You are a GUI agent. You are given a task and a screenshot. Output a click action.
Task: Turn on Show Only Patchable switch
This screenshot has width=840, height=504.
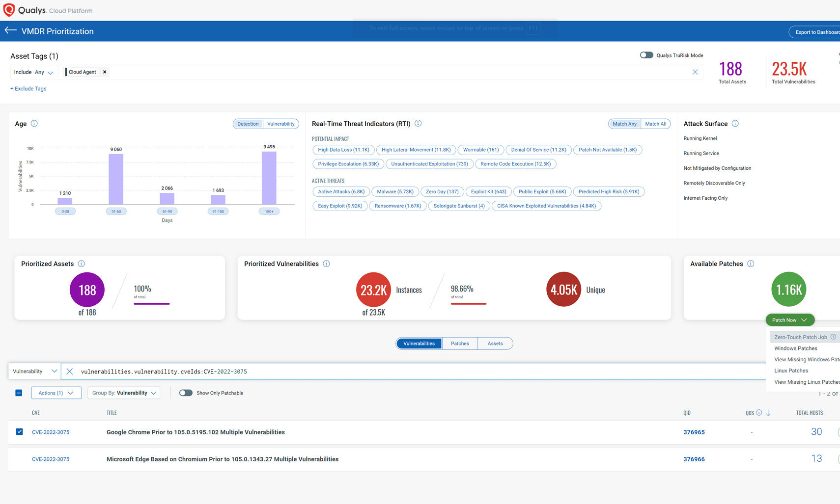click(x=186, y=393)
